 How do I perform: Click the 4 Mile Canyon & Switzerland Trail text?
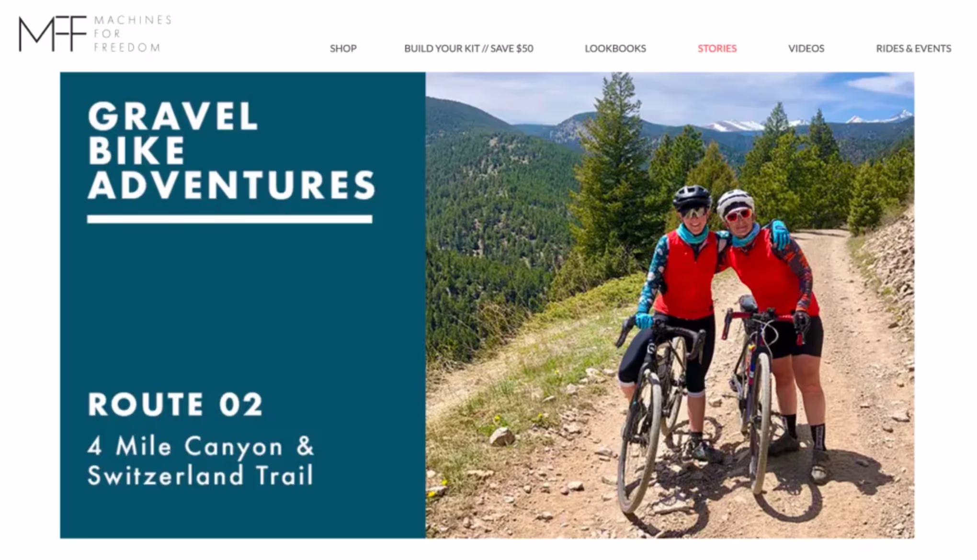click(x=201, y=460)
